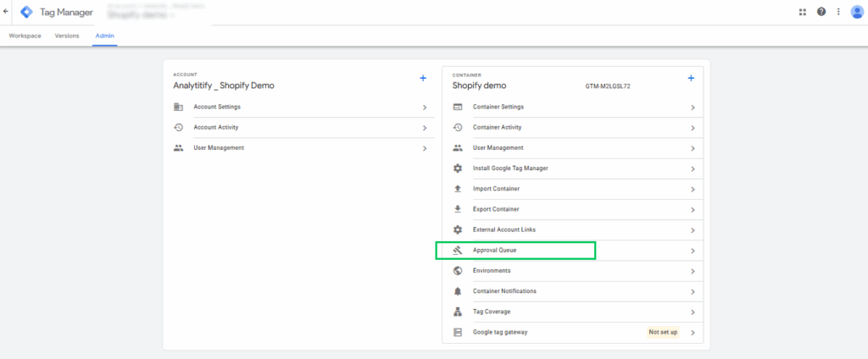Expand Google tag gateway chevron arrow
868x359 pixels.
click(693, 333)
